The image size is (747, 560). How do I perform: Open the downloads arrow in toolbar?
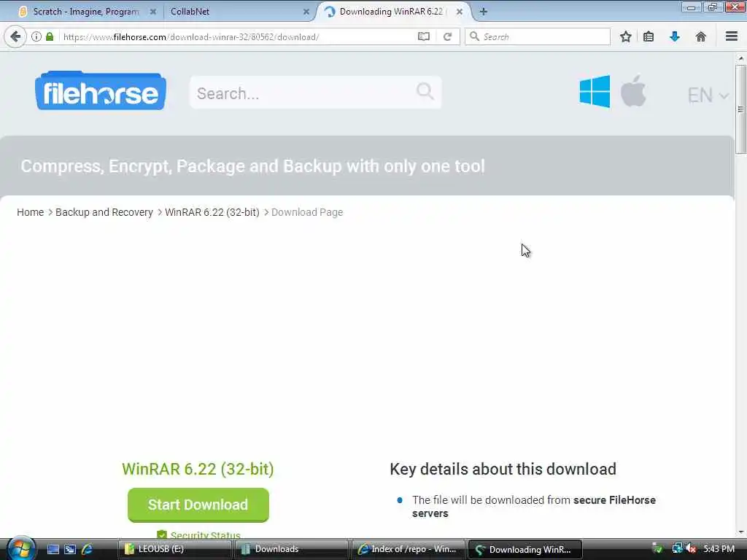(675, 36)
